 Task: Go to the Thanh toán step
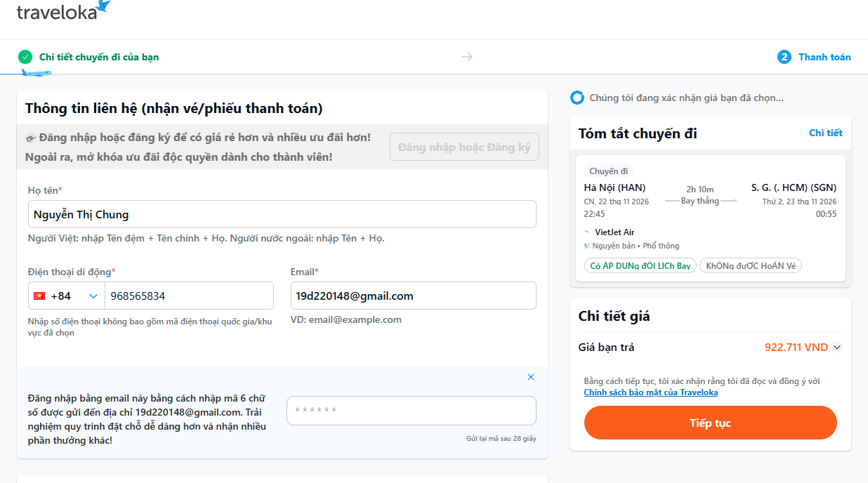824,57
